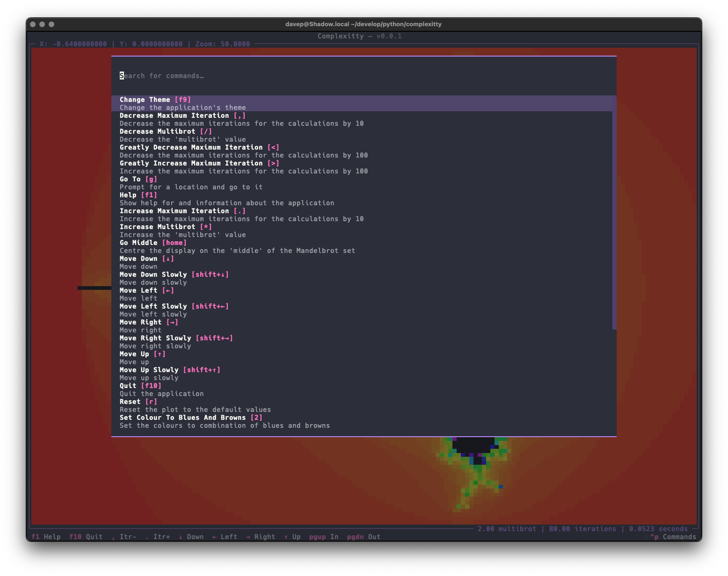Click "f1 Help" in the footer bar
The height and width of the screenshot is (576, 728).
click(x=46, y=537)
